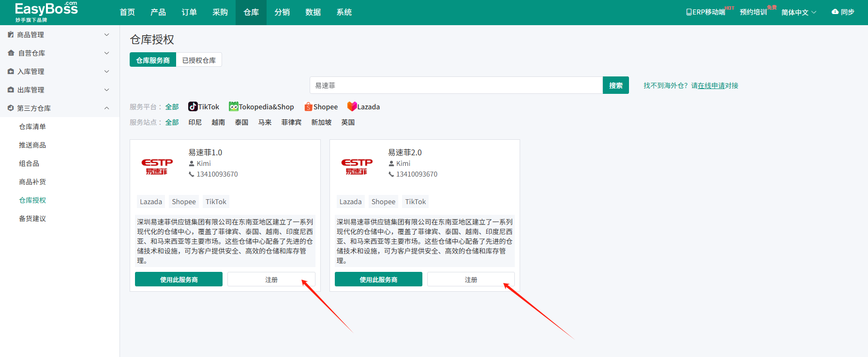The height and width of the screenshot is (357, 868).
Task: Click 注册 on the 易速菲2.0 card
Action: pos(471,279)
